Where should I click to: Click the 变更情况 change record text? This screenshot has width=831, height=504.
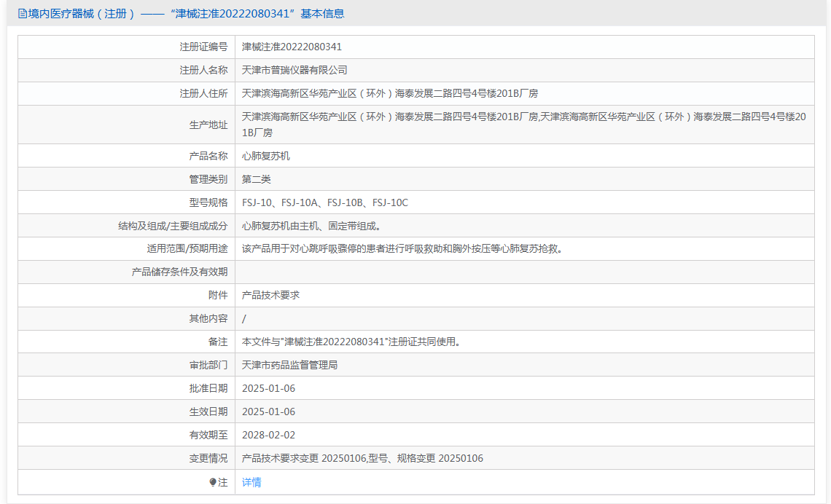tap(362, 458)
